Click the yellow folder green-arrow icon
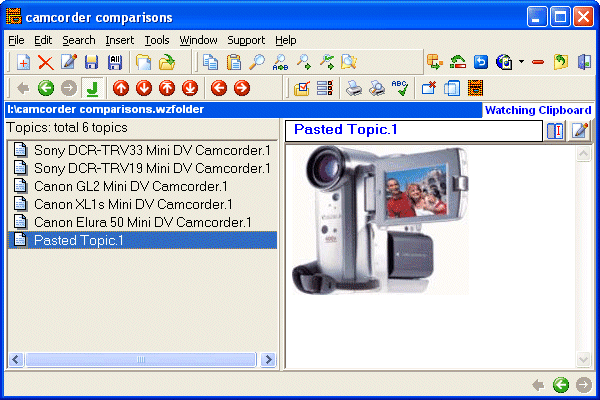 click(x=561, y=62)
